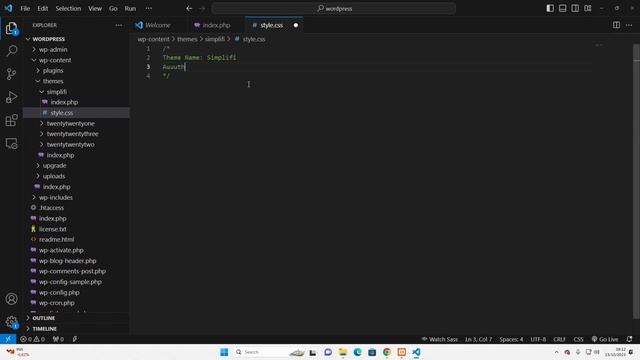Click the Spaces: 4 indentation setting
Screen dimensions: 640x360
click(x=511, y=339)
